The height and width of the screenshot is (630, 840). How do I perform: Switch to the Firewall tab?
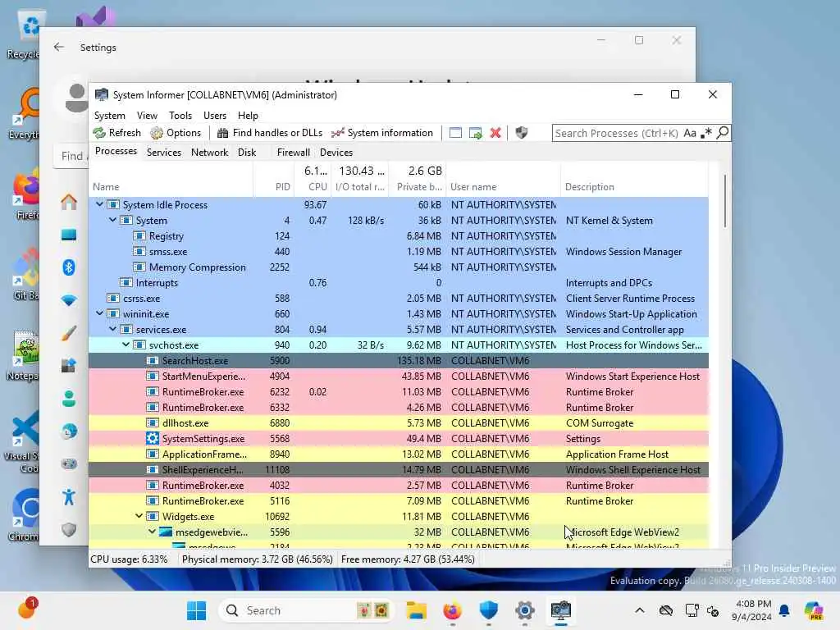coord(293,152)
